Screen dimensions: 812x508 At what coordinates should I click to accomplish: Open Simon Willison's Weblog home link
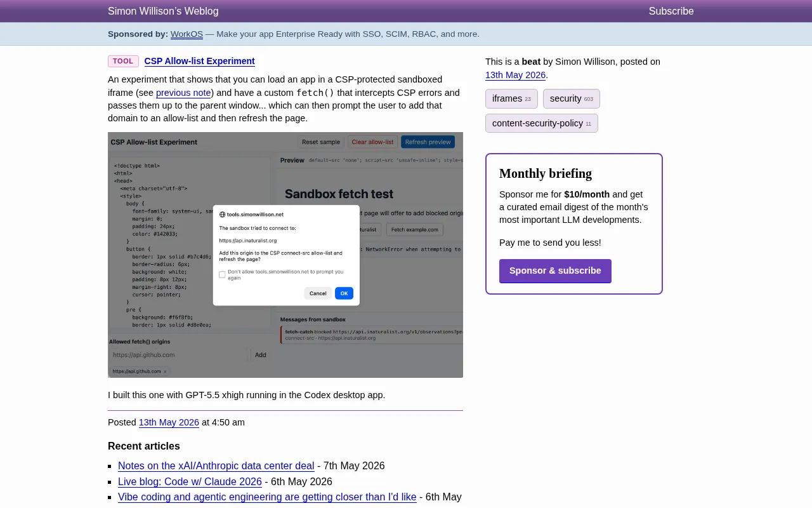pyautogui.click(x=163, y=11)
